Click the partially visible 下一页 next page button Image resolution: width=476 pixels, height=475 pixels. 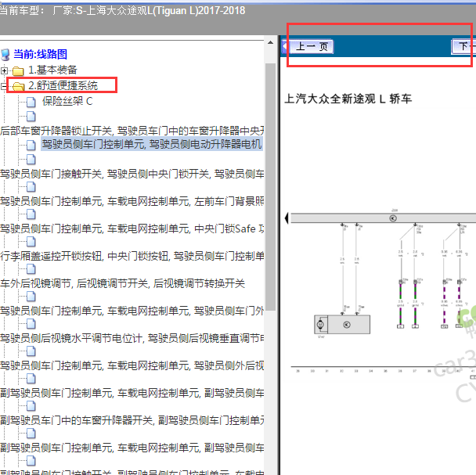click(x=463, y=46)
